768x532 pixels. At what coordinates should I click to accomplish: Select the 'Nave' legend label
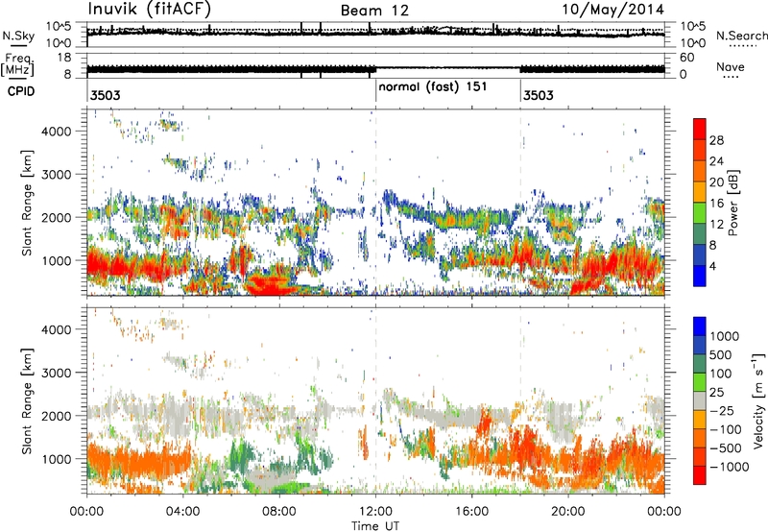[731, 66]
